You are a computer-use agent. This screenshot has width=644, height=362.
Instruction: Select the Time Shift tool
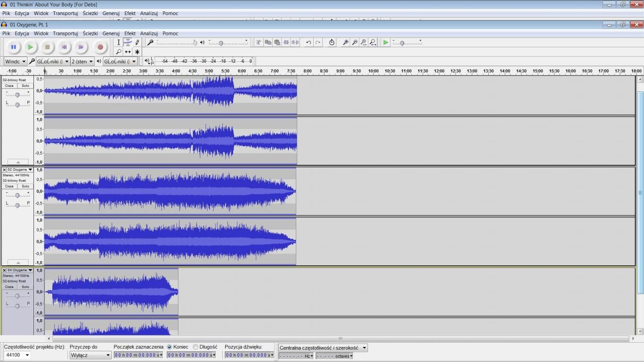(x=128, y=52)
